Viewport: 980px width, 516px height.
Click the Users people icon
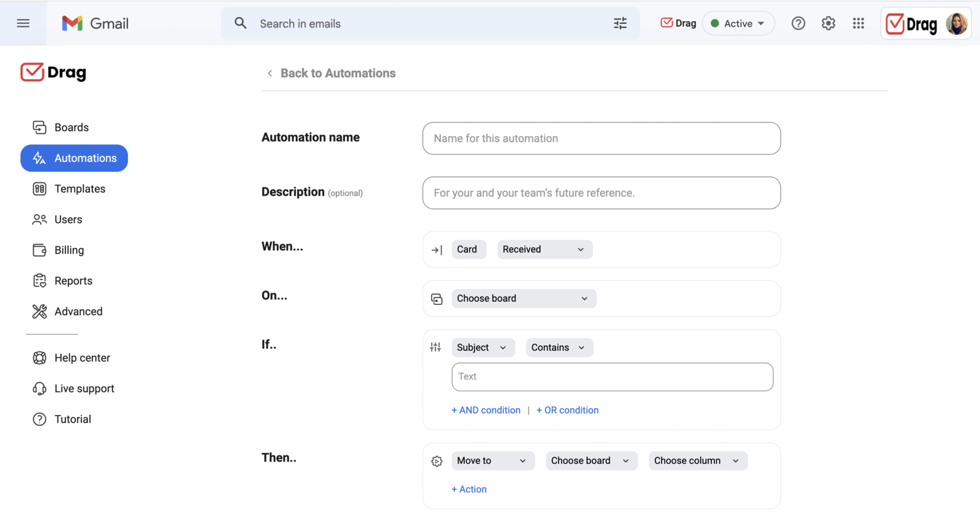point(39,219)
